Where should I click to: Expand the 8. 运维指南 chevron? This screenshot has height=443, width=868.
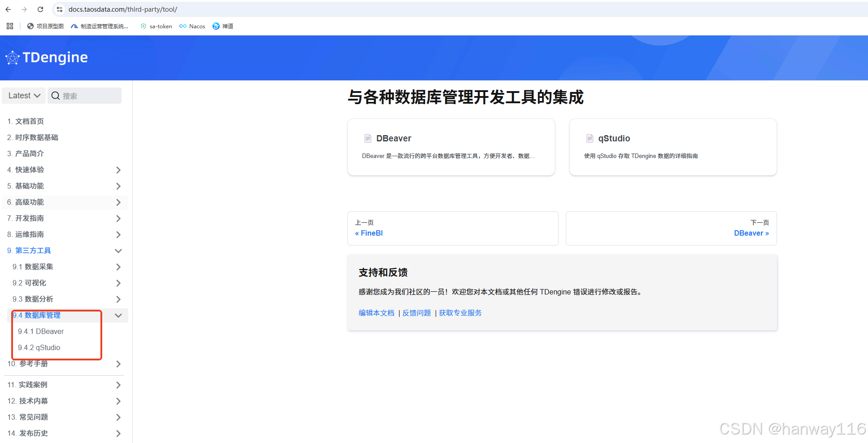118,234
